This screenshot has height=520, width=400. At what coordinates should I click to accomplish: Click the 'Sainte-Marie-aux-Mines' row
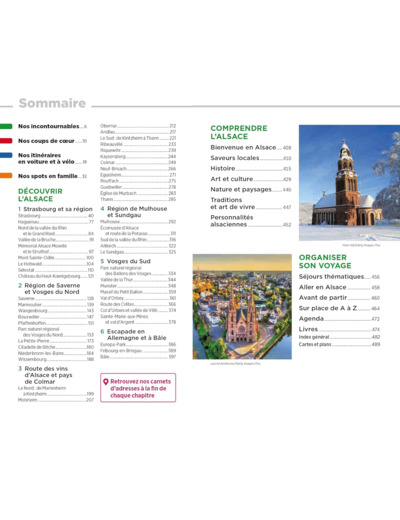[138, 319]
